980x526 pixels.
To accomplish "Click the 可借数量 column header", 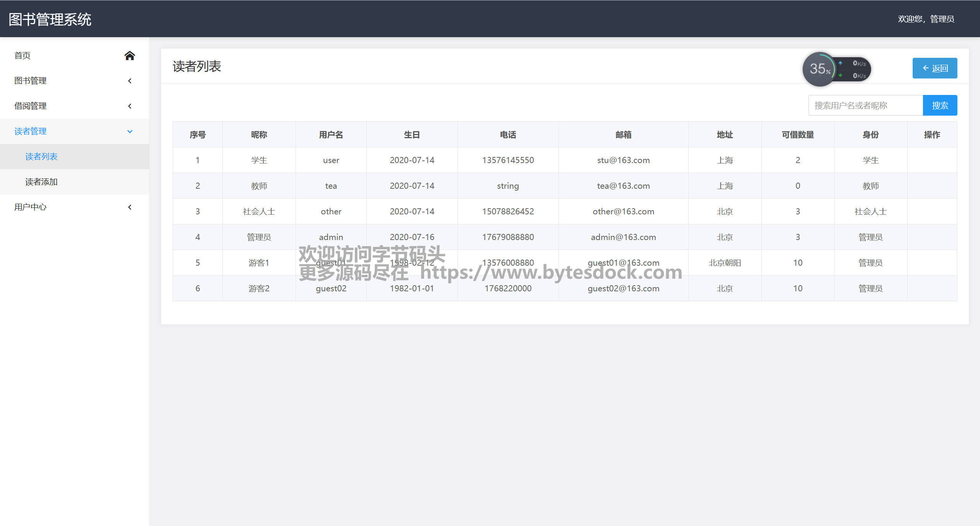I will click(x=797, y=135).
